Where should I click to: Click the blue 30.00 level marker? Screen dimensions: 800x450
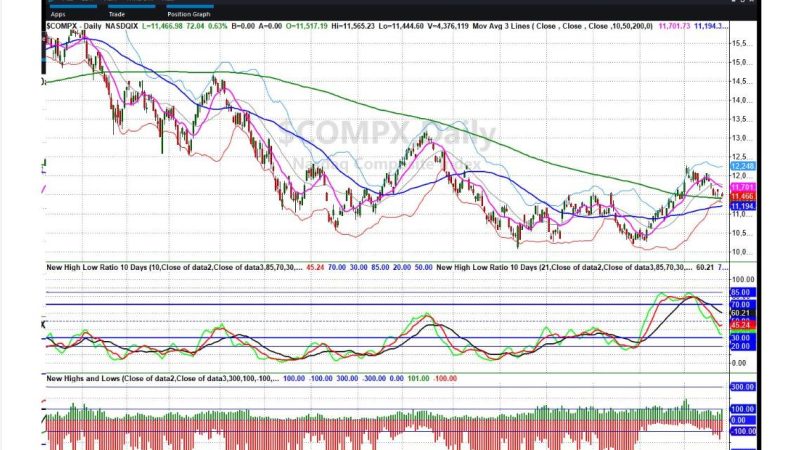(x=741, y=339)
